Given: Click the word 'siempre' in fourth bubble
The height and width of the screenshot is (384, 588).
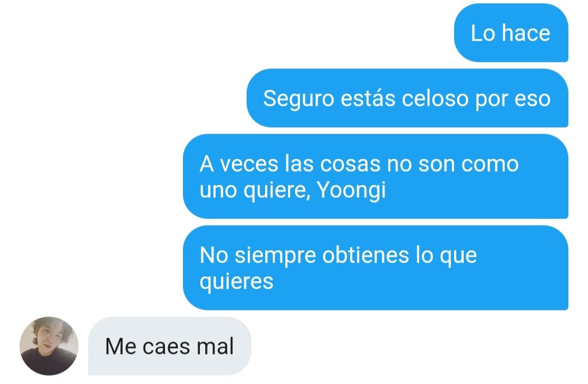Looking at the screenshot, I should tap(275, 256).
